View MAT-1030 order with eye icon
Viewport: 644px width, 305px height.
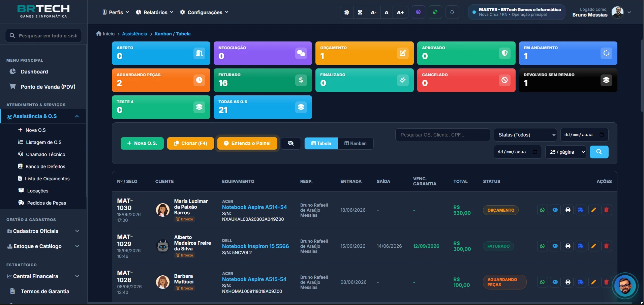[x=555, y=210]
